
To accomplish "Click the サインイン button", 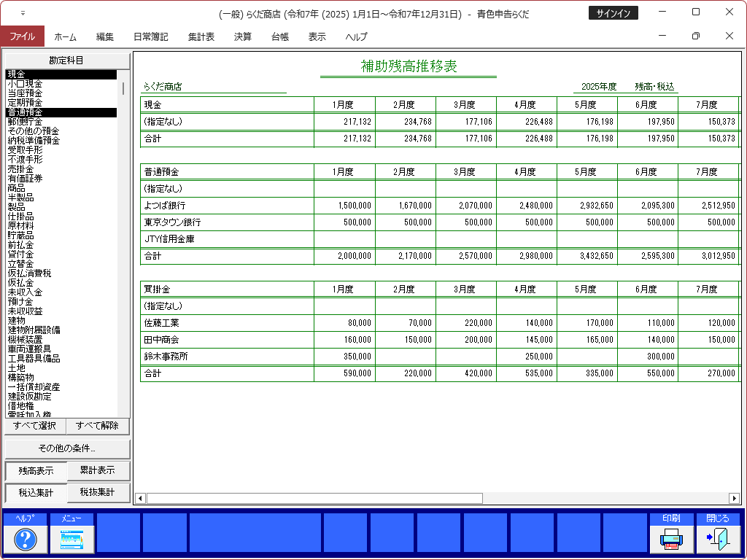I will click(613, 13).
